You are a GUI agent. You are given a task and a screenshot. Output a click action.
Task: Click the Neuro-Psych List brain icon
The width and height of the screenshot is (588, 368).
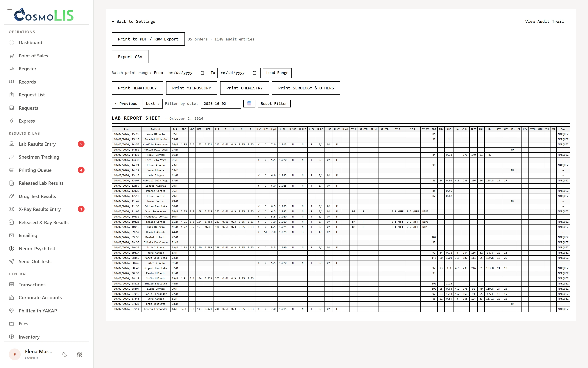pyautogui.click(x=11, y=248)
